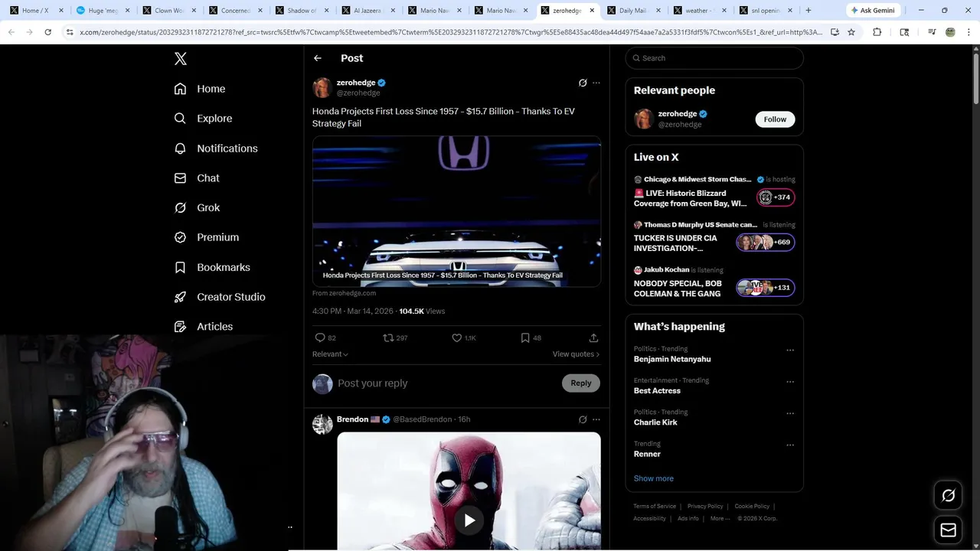Click the +131 listeners badge
The image size is (980, 551).
click(766, 288)
